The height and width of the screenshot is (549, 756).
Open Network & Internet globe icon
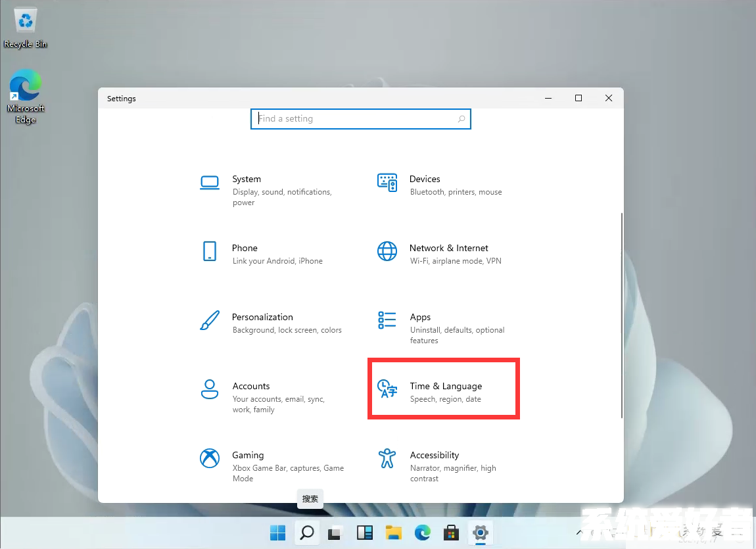pyautogui.click(x=387, y=251)
